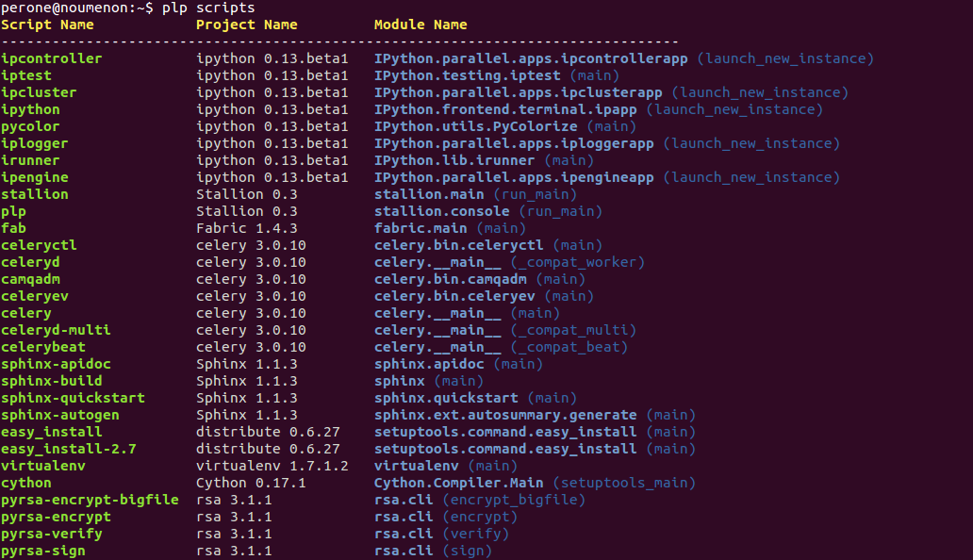The image size is (973, 560).
Task: Select the easy_install-2.7 script name
Action: click(68, 449)
